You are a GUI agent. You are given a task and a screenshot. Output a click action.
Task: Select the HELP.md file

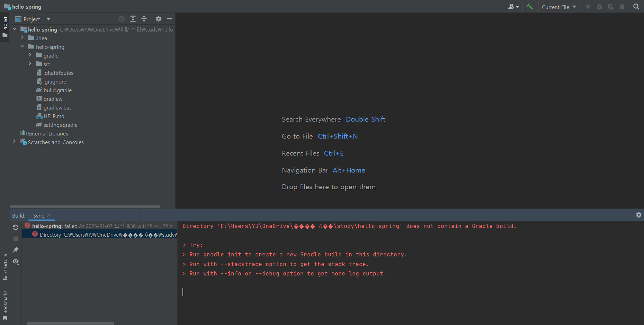click(54, 116)
